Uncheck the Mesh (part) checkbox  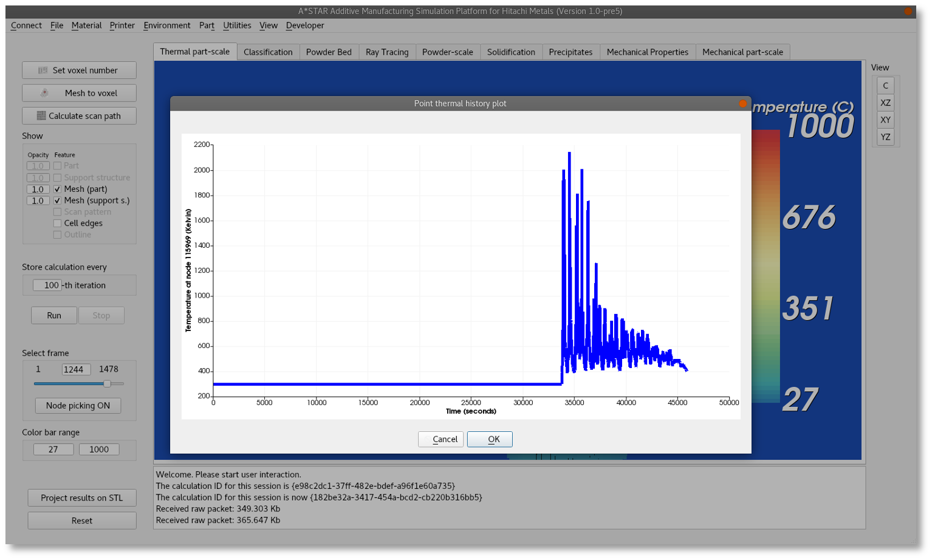57,189
